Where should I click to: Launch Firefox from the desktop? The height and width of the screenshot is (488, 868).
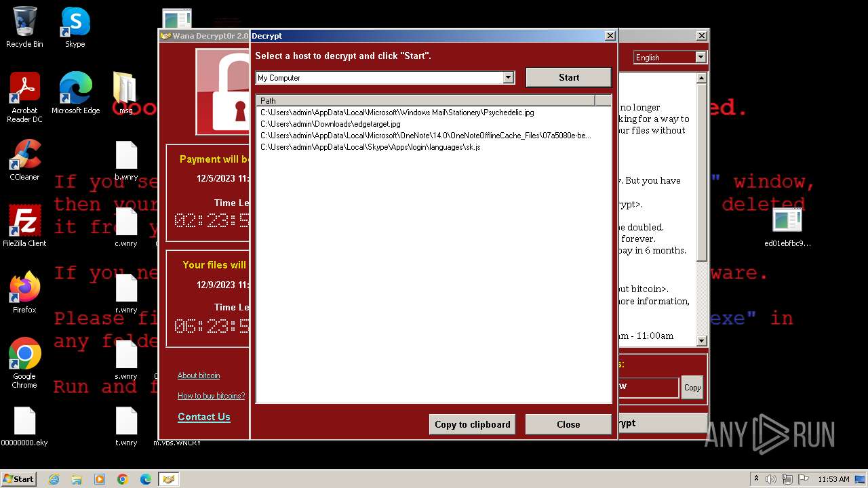pyautogui.click(x=24, y=293)
